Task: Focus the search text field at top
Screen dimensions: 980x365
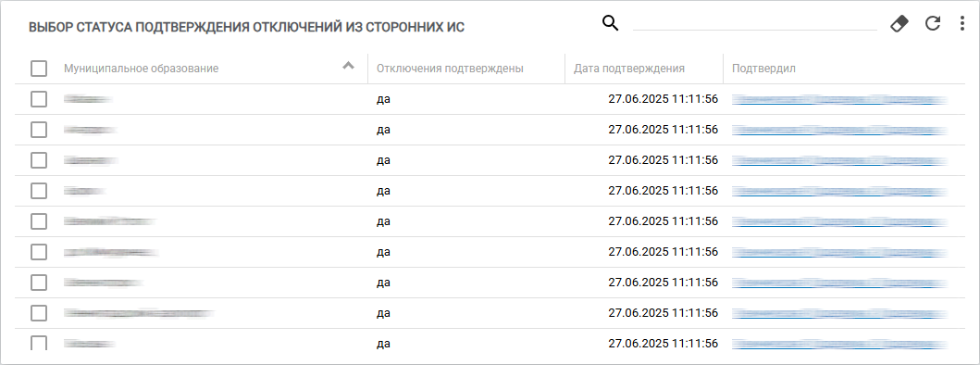Action: pos(755,23)
